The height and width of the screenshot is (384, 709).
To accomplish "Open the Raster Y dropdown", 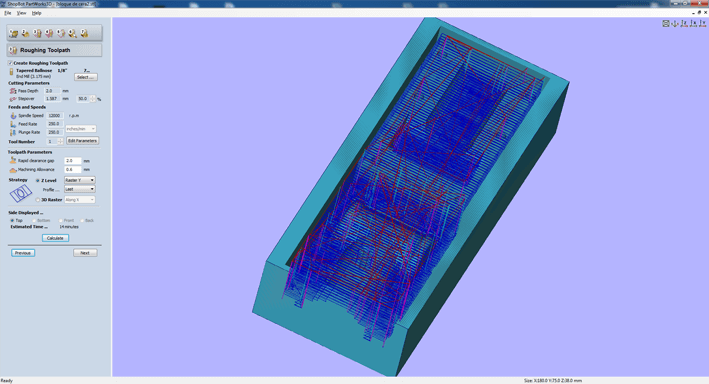I will 80,180.
